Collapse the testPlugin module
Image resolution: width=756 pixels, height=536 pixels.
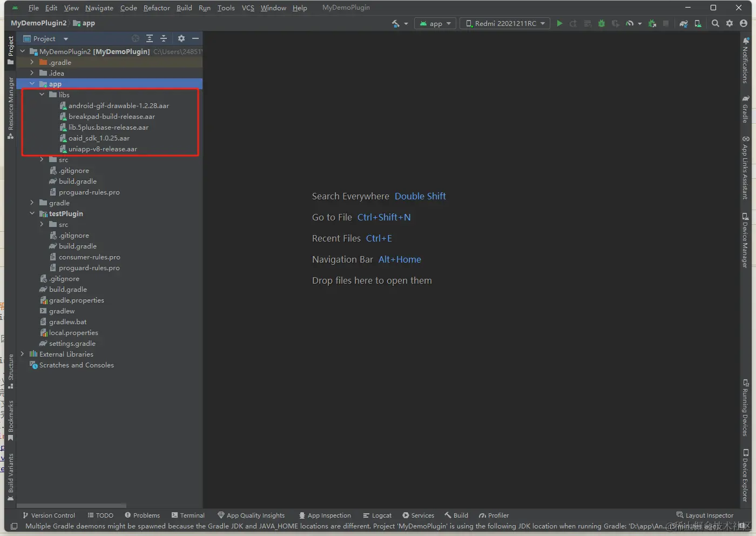click(x=32, y=213)
